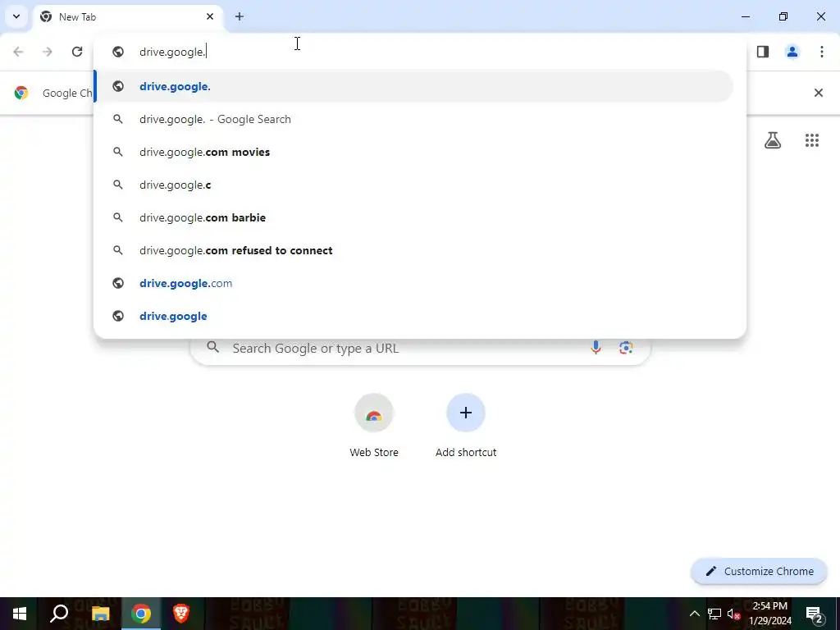Select the New Tab tab
This screenshot has height=630, width=840.
pyautogui.click(x=129, y=16)
